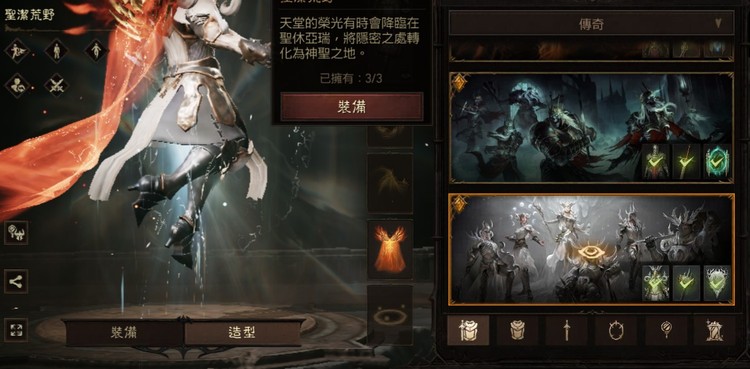Select the white antlered cosmetic set thumbnail
Image resolution: width=750 pixels, height=369 pixels.
[591, 249]
